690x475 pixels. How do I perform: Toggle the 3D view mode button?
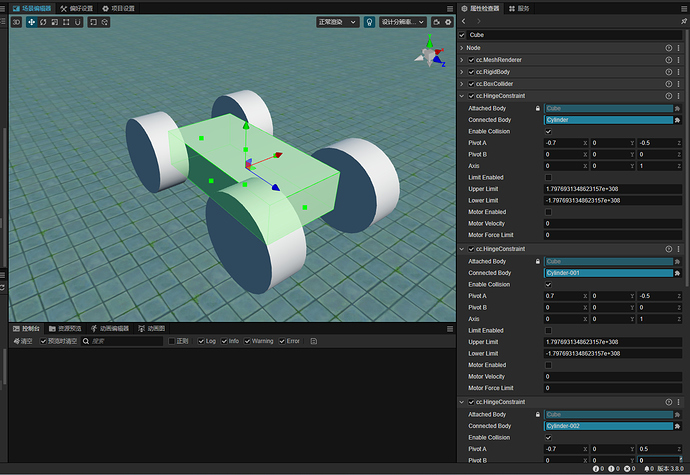coord(16,21)
